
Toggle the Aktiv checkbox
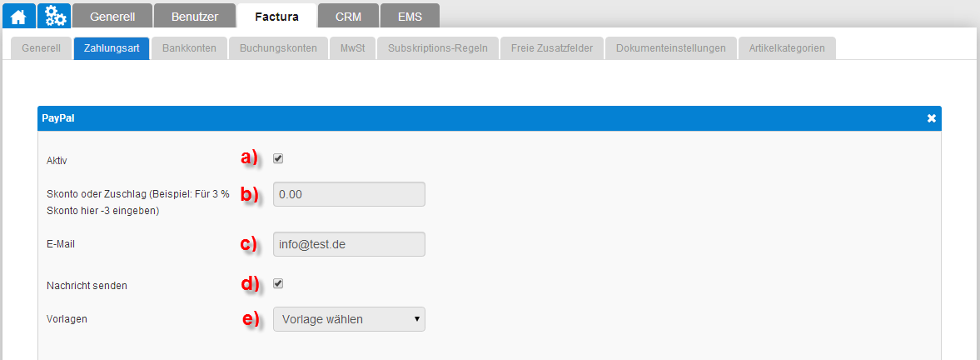[279, 158]
